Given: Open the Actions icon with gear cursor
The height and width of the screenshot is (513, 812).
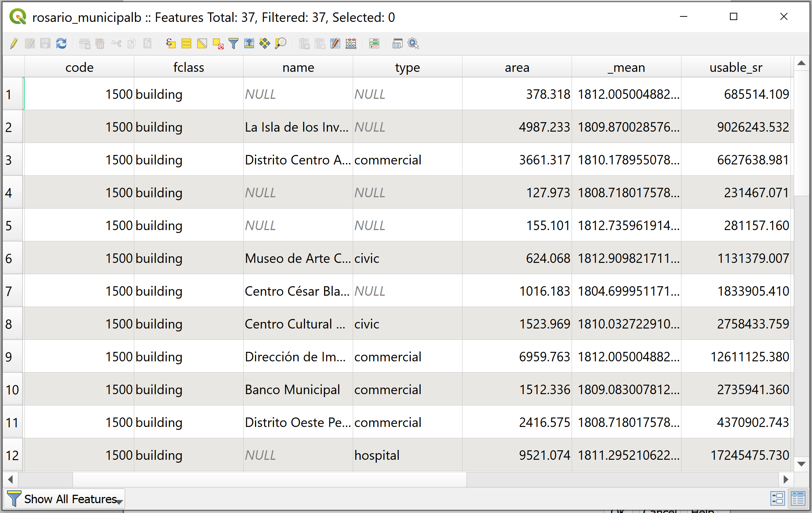Looking at the screenshot, I should [x=413, y=44].
